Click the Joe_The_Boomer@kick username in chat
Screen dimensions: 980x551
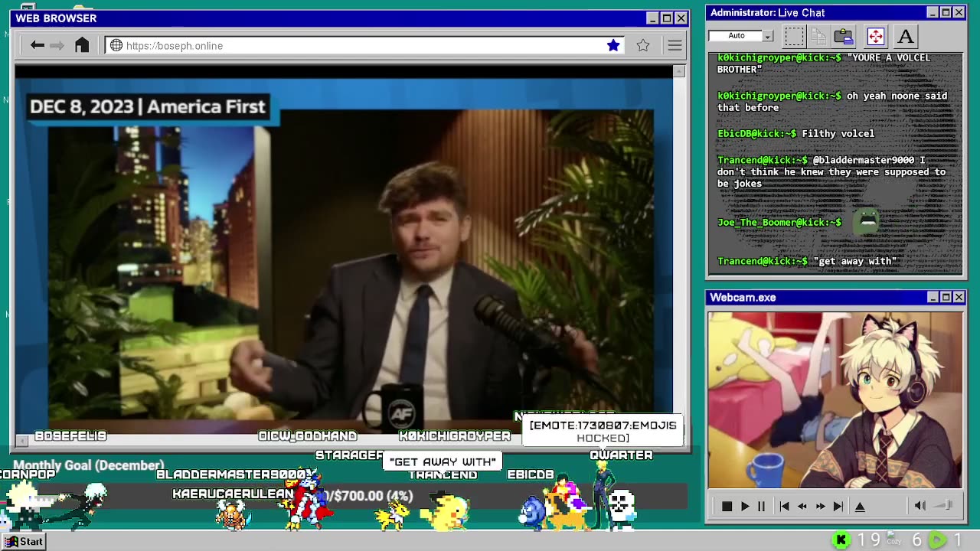779,222
